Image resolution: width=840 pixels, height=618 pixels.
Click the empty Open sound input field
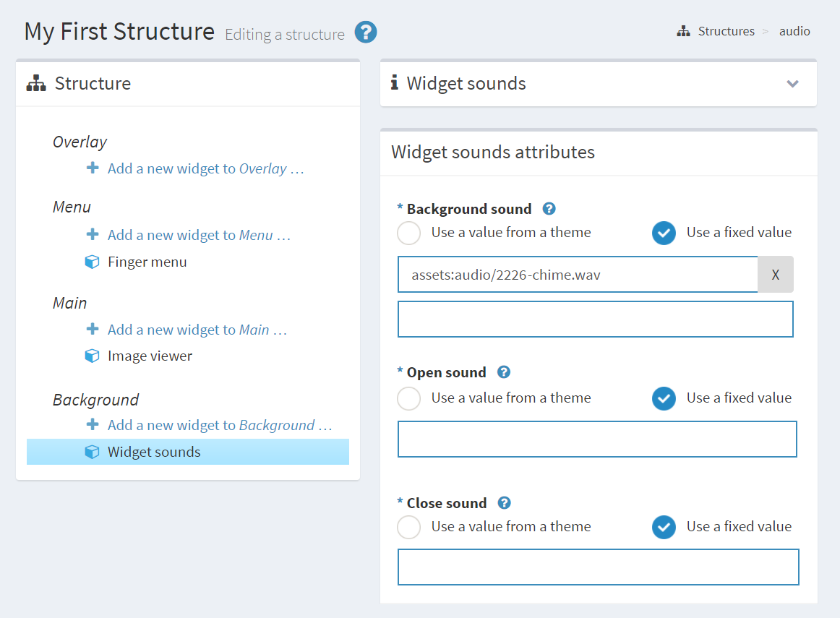[597, 439]
